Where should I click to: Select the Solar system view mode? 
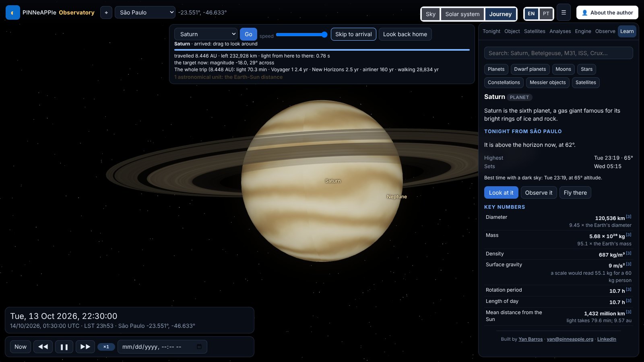462,14
